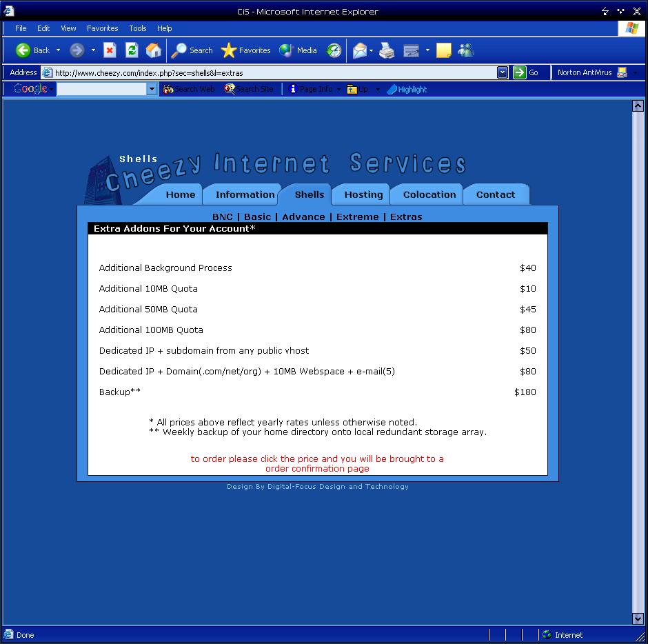
Task: Click the Google toolbar search input
Action: pyautogui.click(x=101, y=89)
